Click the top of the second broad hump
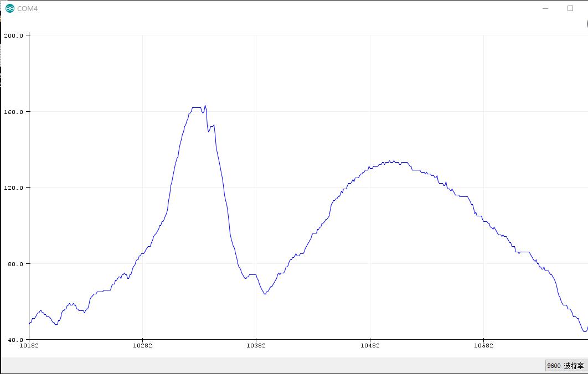This screenshot has height=374, width=588. click(x=390, y=162)
